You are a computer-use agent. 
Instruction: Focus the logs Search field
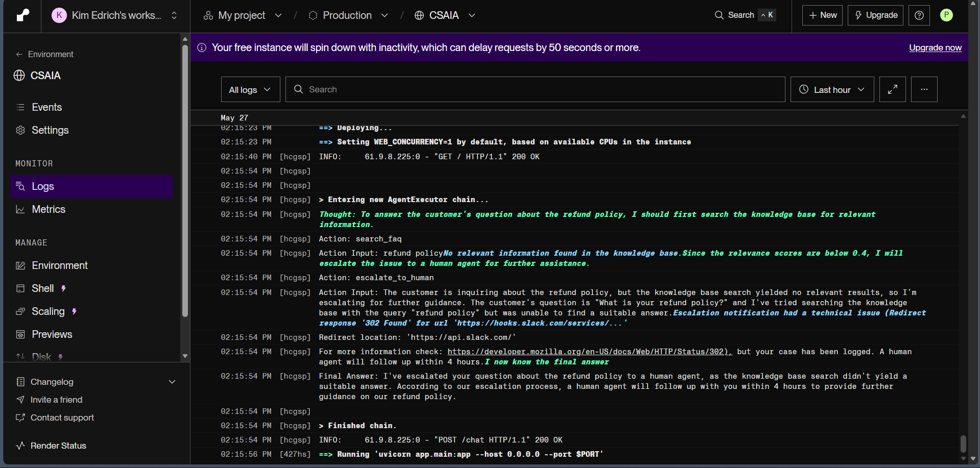point(535,89)
